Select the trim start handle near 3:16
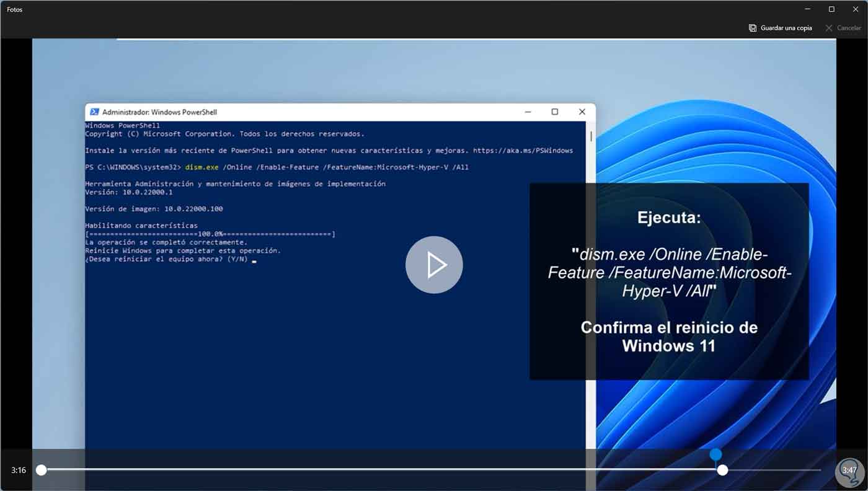Viewport: 868px width, 491px height. [41, 470]
